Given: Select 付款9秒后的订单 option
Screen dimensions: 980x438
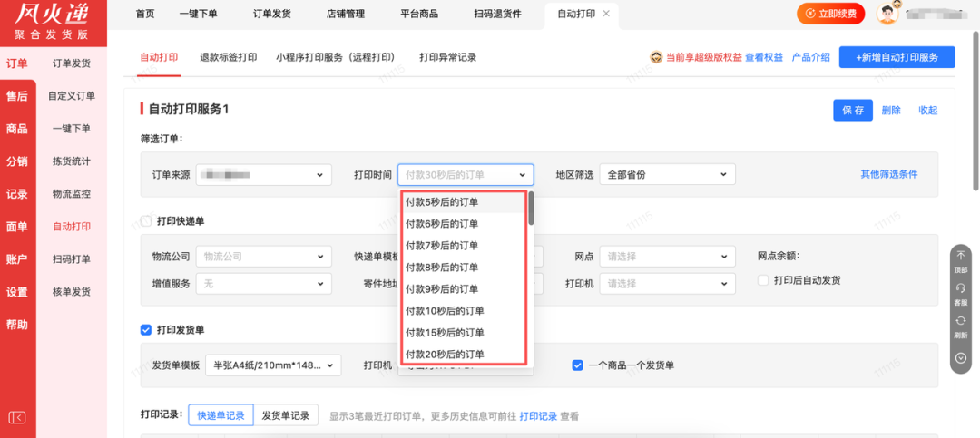Looking at the screenshot, I should [463, 288].
